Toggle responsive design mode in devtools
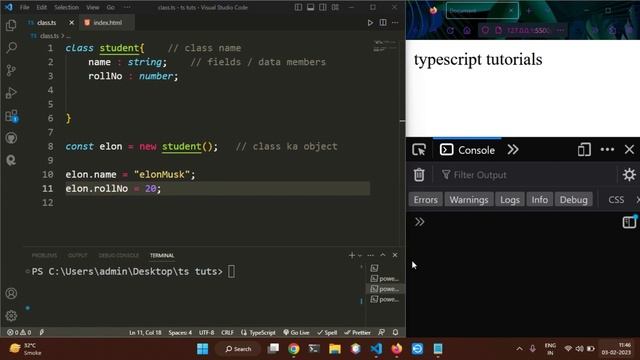The height and width of the screenshot is (360, 640). pos(584,150)
